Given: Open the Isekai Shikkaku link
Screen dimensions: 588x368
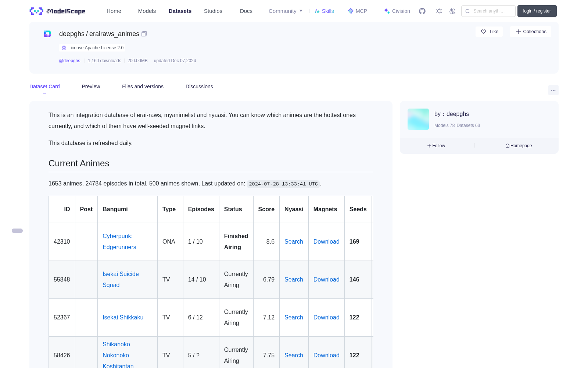Looking at the screenshot, I should coord(123,317).
